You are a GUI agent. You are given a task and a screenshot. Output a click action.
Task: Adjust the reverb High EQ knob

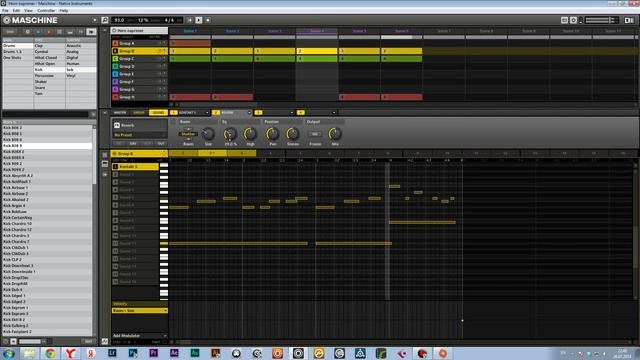click(x=250, y=133)
